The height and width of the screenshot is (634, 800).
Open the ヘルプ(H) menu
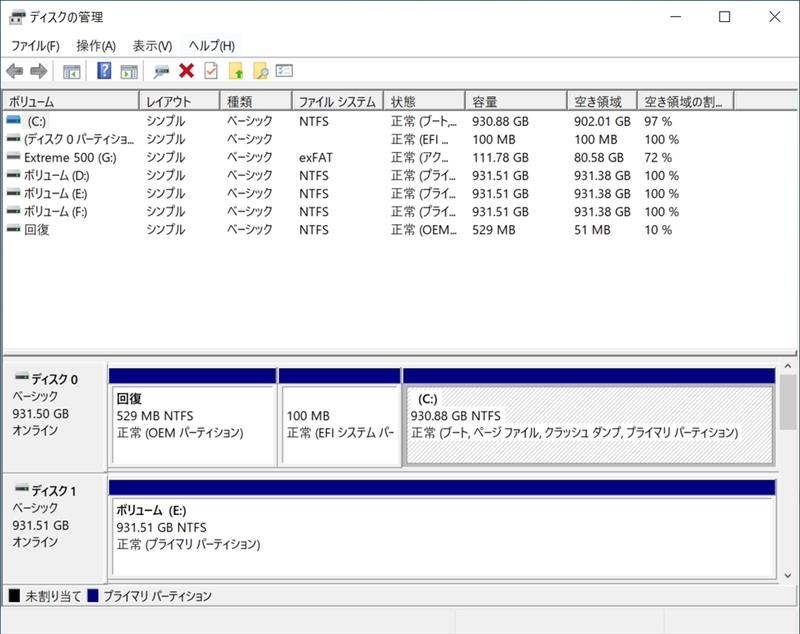click(212, 46)
